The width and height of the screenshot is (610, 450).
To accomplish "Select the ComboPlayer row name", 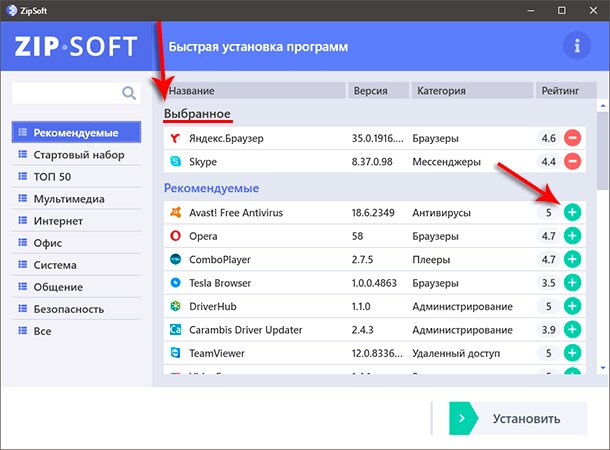I will (x=220, y=259).
